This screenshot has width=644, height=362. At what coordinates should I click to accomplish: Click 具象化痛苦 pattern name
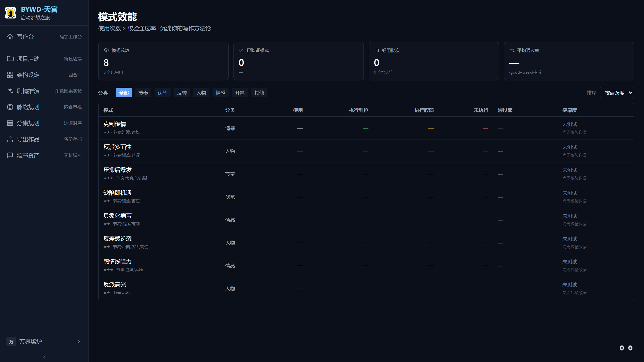(x=118, y=216)
